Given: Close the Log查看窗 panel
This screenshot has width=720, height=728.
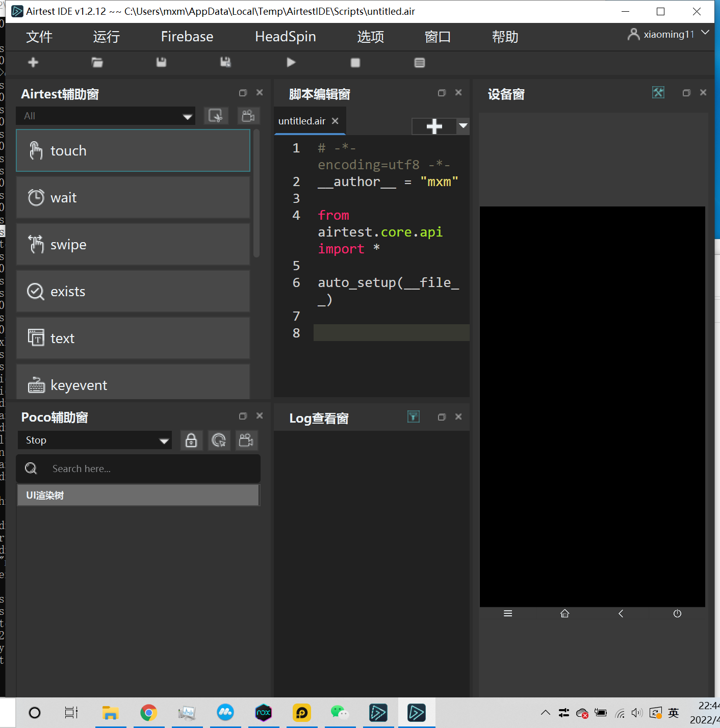Looking at the screenshot, I should (x=458, y=417).
